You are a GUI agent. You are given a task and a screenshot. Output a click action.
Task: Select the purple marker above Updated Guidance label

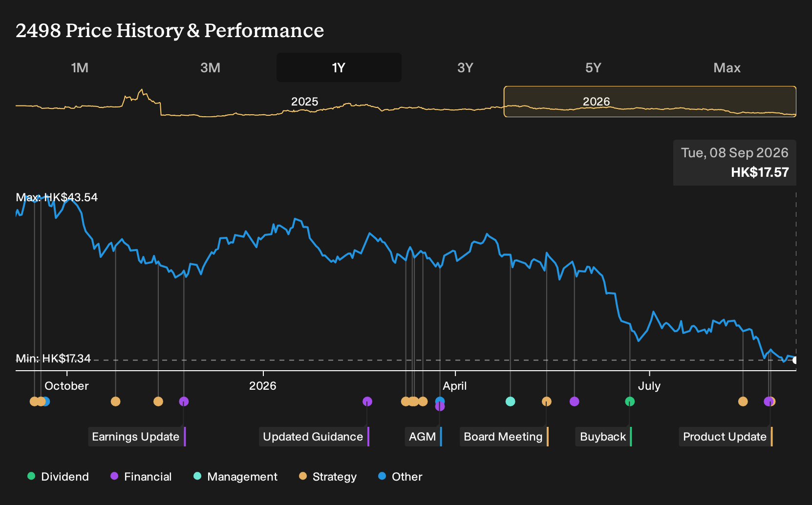[x=367, y=401]
